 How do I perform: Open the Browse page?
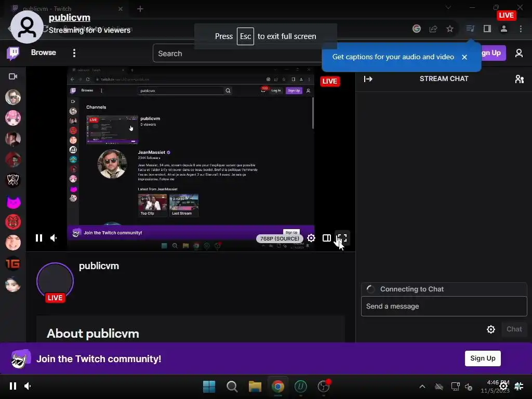[44, 52]
